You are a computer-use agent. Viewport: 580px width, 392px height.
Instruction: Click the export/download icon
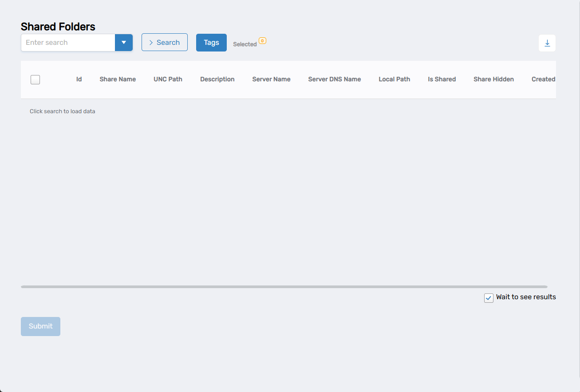click(x=547, y=43)
